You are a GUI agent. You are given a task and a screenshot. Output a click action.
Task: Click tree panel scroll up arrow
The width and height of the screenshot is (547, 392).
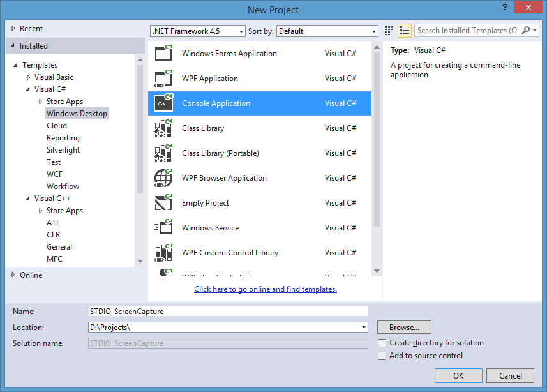click(x=140, y=59)
